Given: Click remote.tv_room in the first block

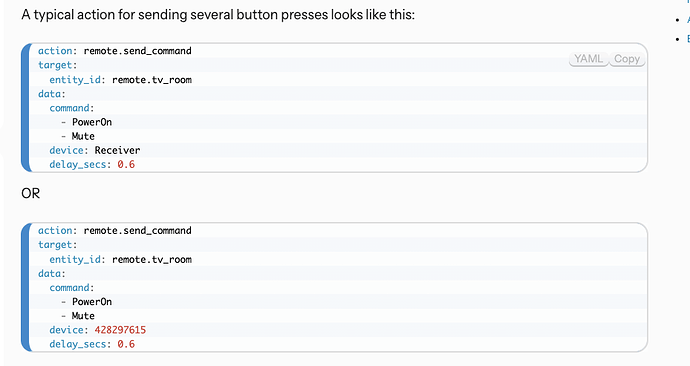Looking at the screenshot, I should (152, 80).
